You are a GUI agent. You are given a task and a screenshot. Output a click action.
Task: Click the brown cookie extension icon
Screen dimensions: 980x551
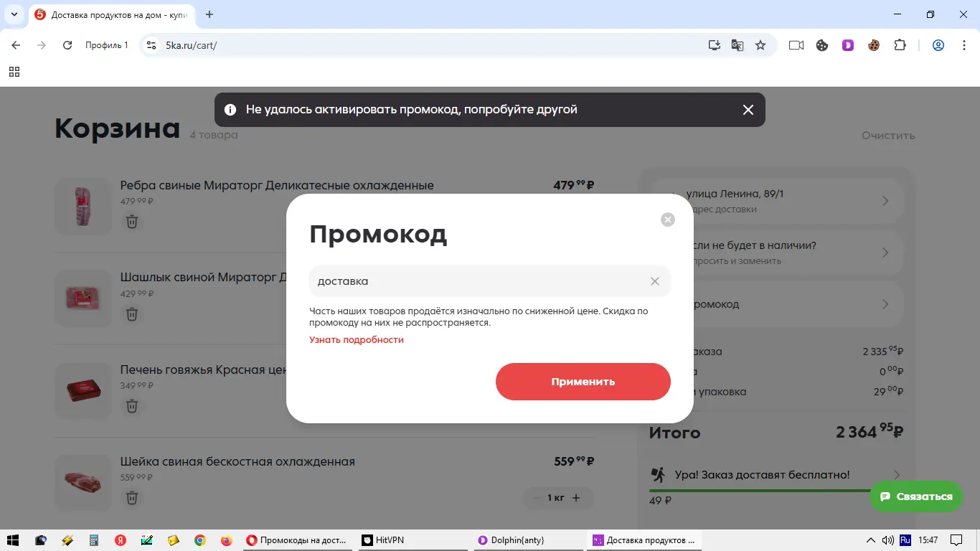[874, 45]
